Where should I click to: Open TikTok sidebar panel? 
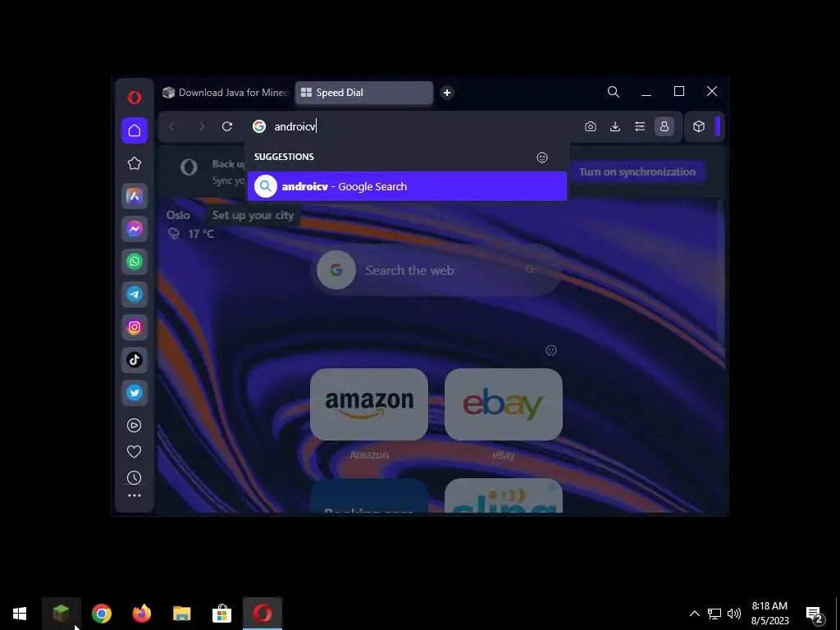pos(135,359)
